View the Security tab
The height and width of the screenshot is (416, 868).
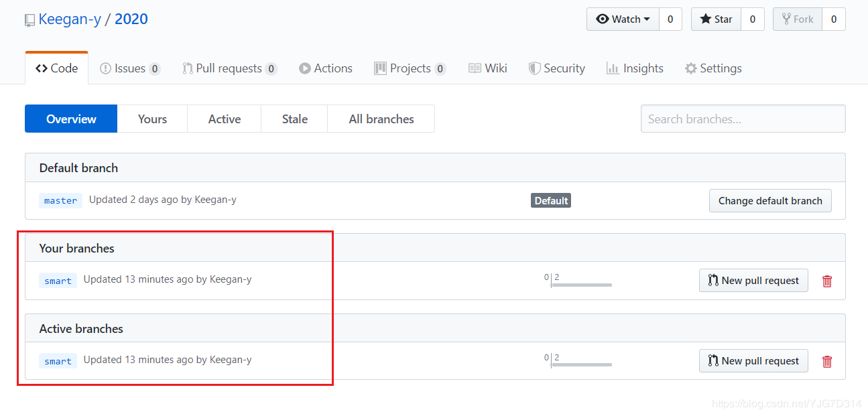click(557, 68)
